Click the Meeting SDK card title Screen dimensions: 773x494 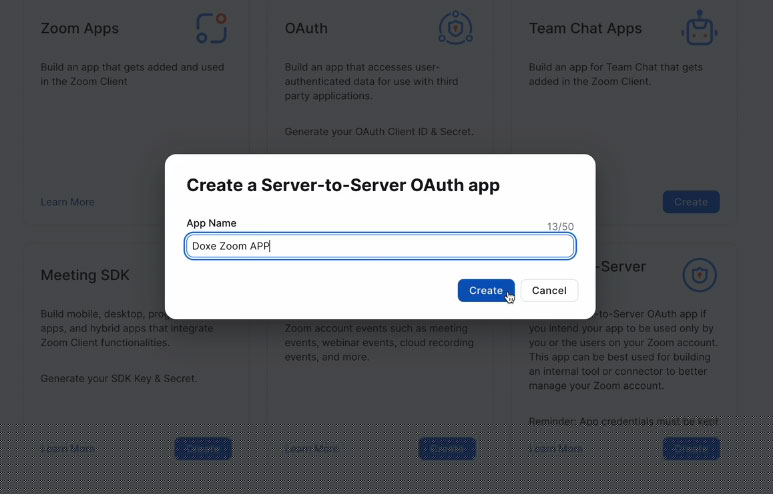85,275
